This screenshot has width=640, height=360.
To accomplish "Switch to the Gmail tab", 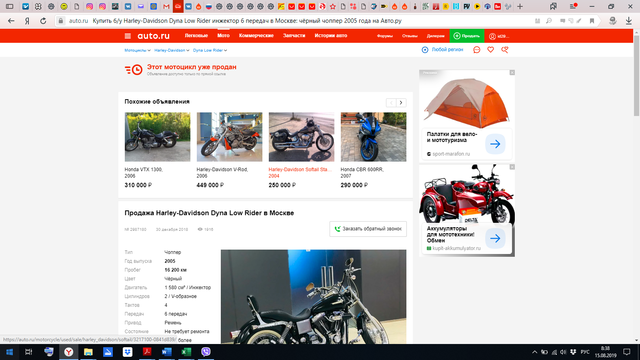I will (166, 7).
